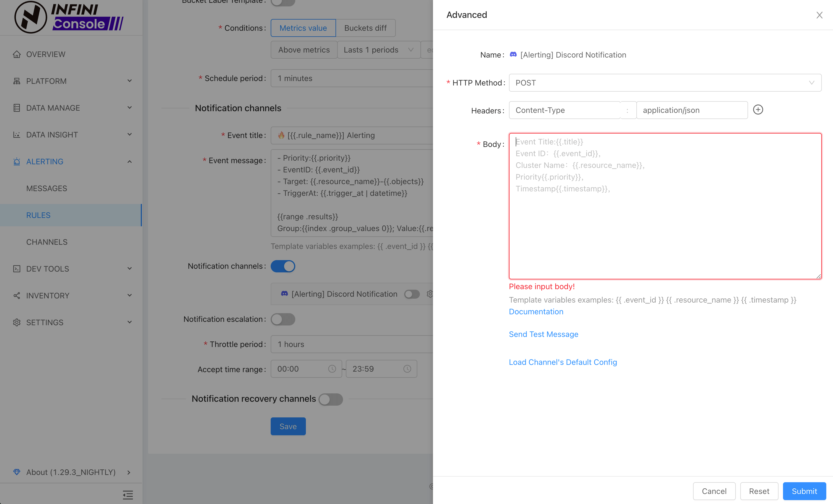
Task: Open the Channels submenu item
Action: pyautogui.click(x=47, y=242)
